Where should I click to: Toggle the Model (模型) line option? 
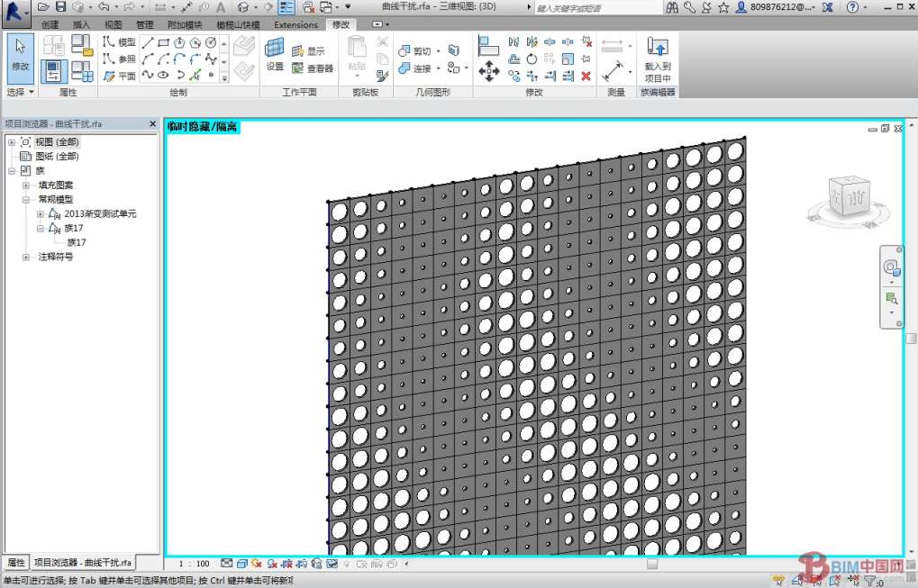(x=119, y=42)
